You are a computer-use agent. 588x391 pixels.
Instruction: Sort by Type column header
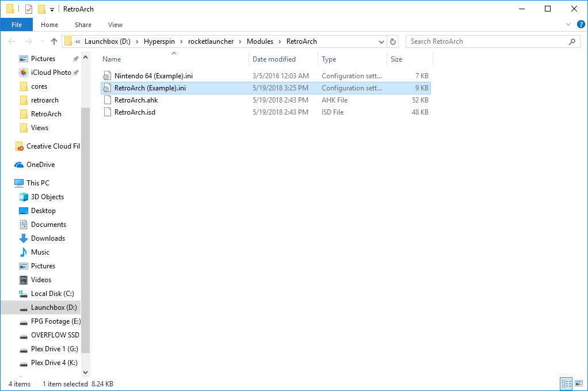352,59
